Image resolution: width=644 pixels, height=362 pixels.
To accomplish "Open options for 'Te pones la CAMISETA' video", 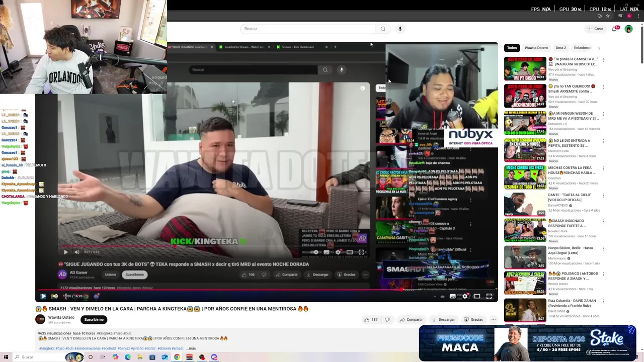I will click(603, 60).
